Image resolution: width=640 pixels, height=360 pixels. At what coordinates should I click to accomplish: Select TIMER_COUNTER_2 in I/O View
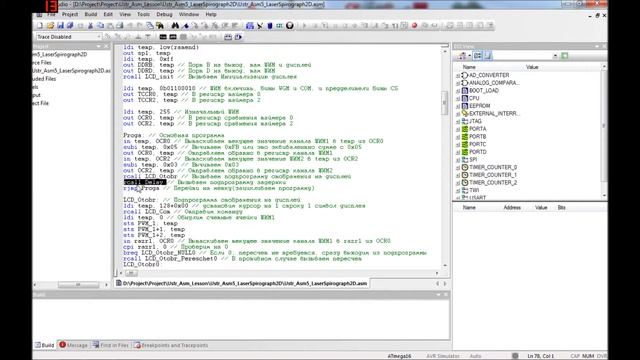click(493, 182)
